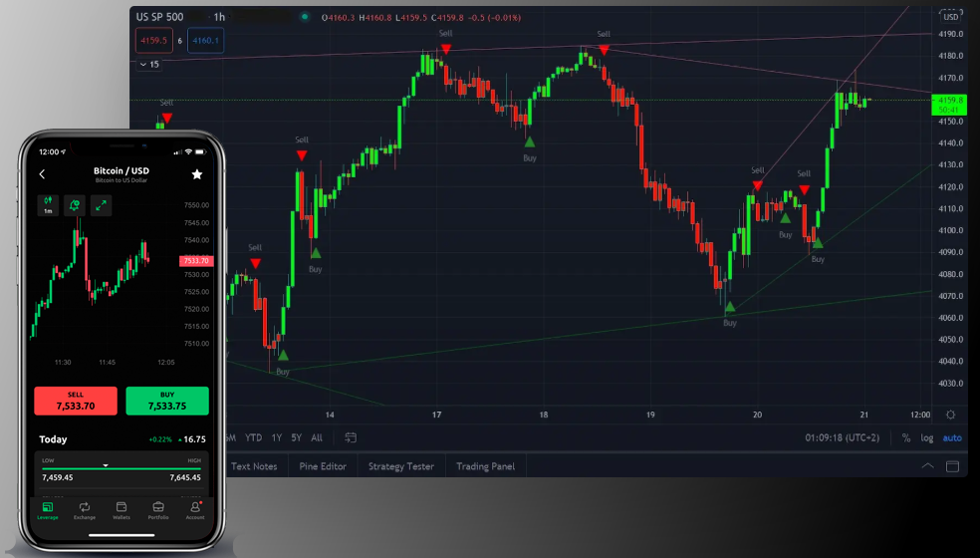980x558 pixels.
Task: Tap the price alert bell icon
Action: pos(75,205)
